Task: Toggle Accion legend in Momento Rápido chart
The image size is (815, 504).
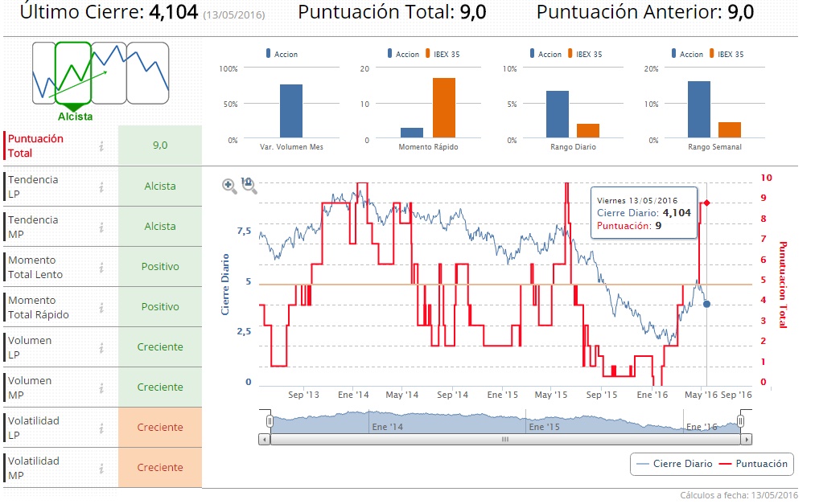Action: 403,54
